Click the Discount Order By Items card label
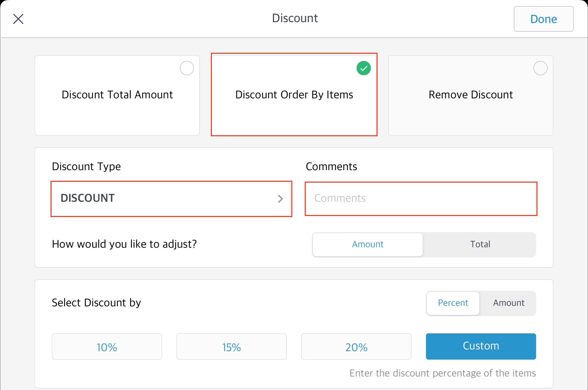 [x=294, y=95]
